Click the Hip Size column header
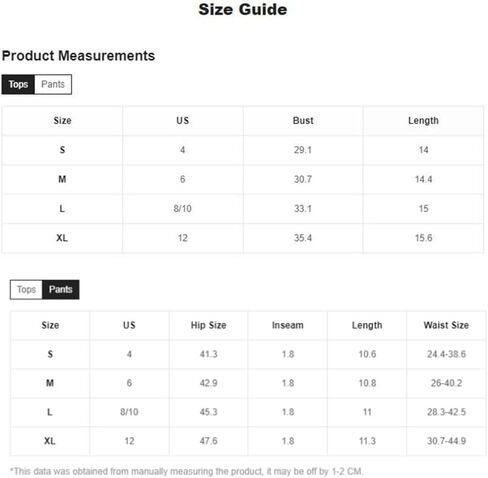Image resolution: width=488 pixels, height=478 pixels. coord(209,325)
